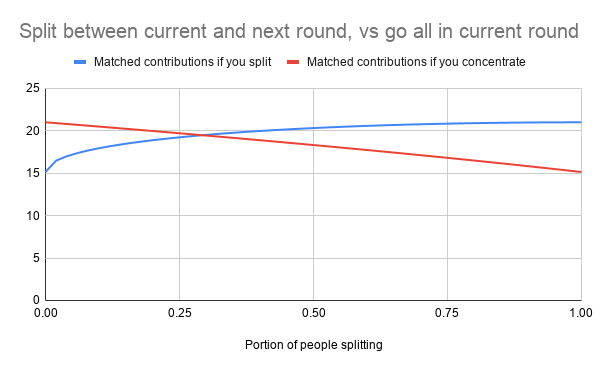
Task: Click the y-axis label 10
Action: point(33,216)
